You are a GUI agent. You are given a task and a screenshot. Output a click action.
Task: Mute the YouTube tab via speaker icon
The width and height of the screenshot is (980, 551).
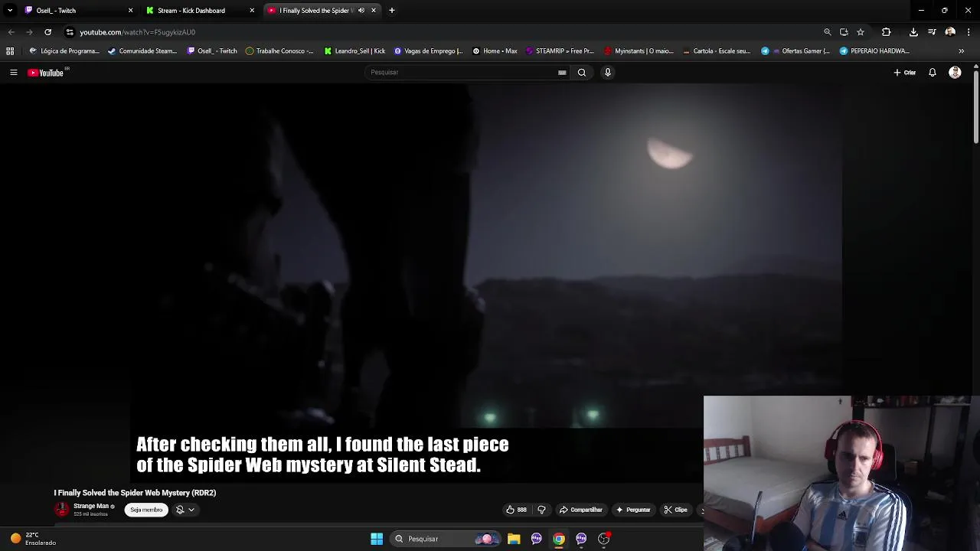coord(361,11)
